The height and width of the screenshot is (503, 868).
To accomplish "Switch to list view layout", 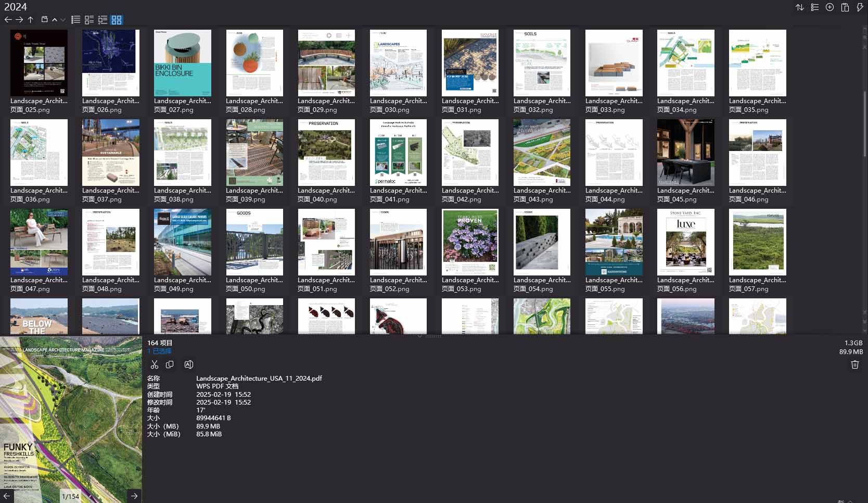I will click(x=75, y=19).
